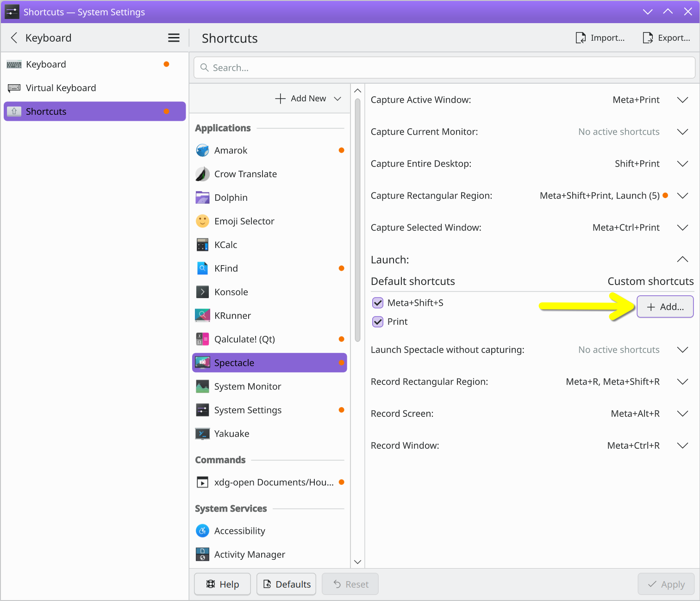Viewport: 700px width, 601px height.
Task: Expand Capture Selected Window row
Action: (x=682, y=228)
